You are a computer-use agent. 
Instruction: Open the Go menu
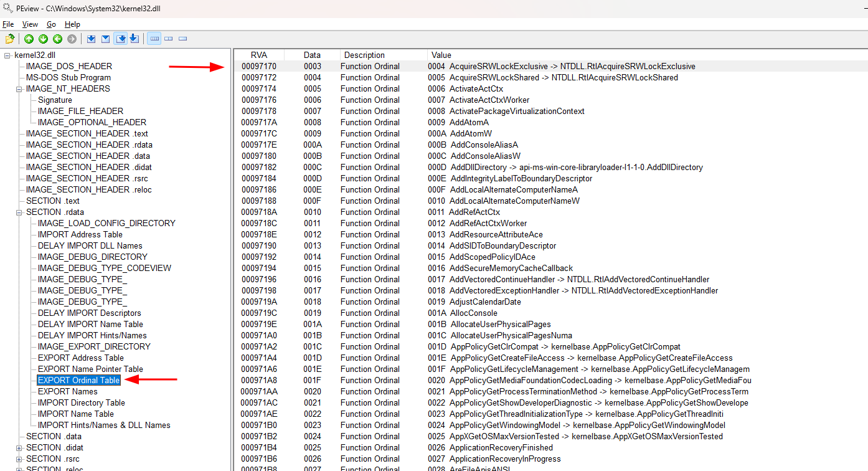pyautogui.click(x=51, y=24)
